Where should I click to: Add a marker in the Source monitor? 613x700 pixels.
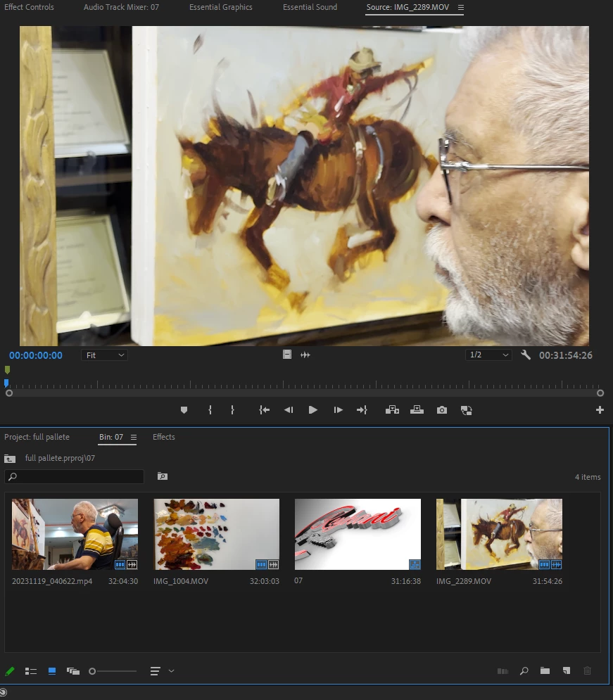tap(184, 410)
